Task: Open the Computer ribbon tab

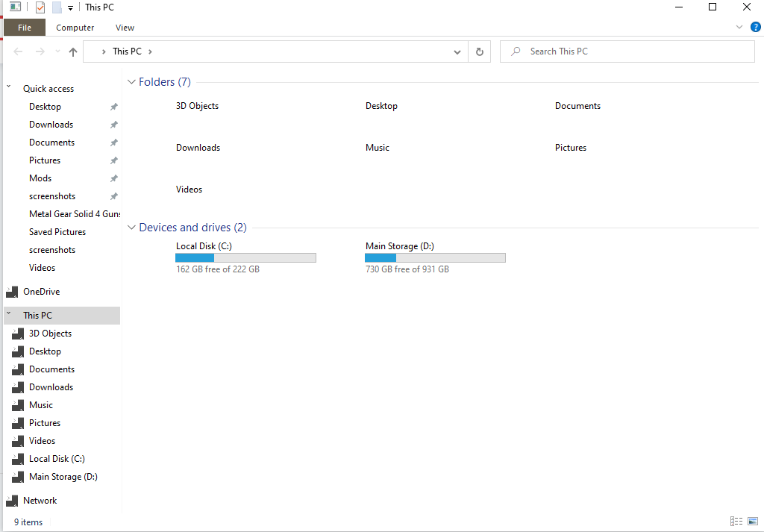Action: click(75, 28)
